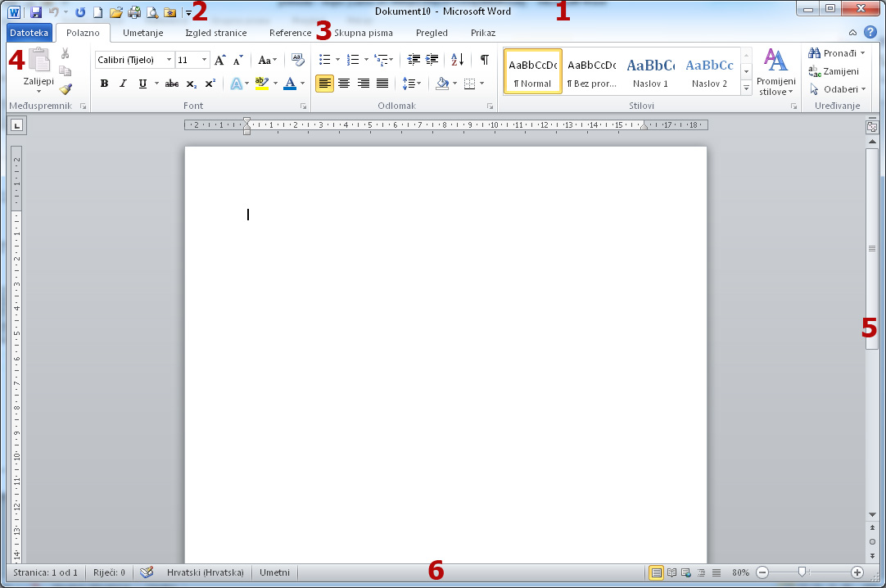Toggle Bold formatting

tap(104, 84)
